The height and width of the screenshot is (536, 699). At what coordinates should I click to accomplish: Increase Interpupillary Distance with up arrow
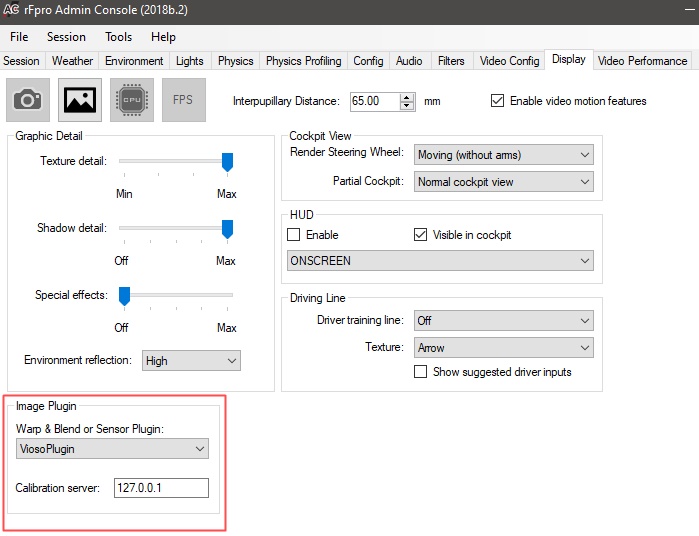(406, 97)
